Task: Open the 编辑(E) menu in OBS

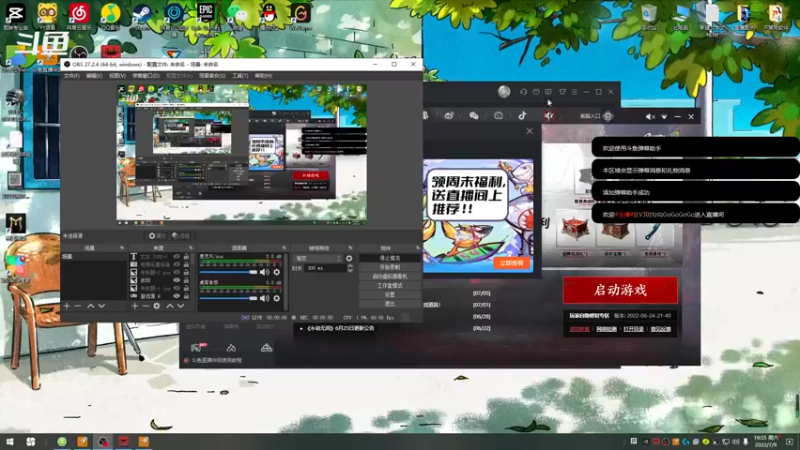Action: (x=94, y=76)
